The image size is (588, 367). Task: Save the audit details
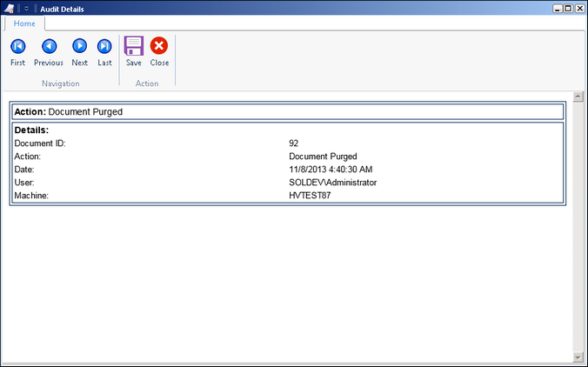coord(133,50)
